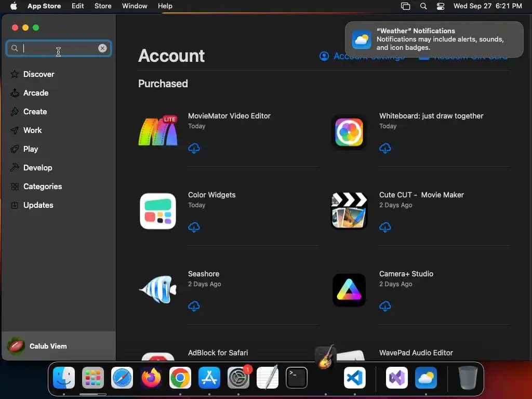Download Whiteboard: just draw together app
The image size is (532, 399).
pyautogui.click(x=385, y=148)
